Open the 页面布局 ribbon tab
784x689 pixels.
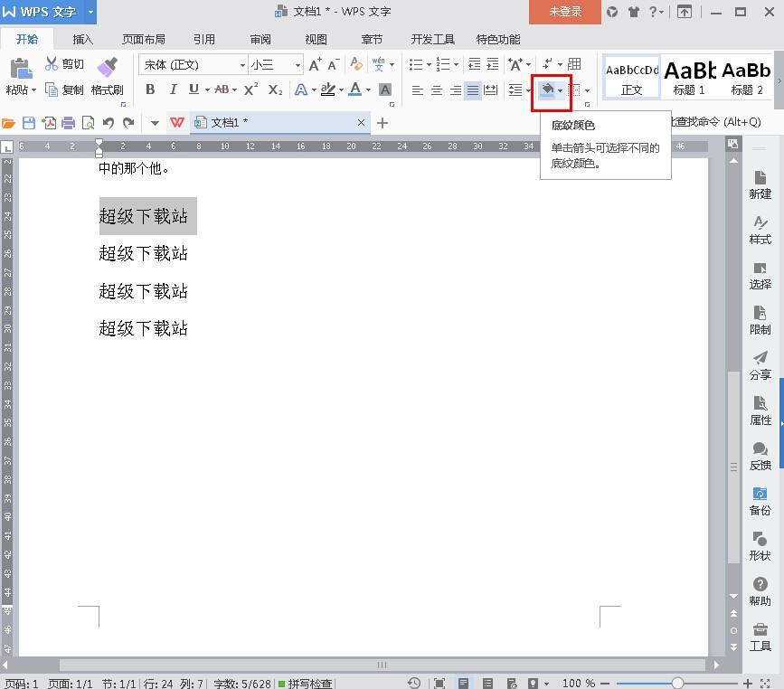pyautogui.click(x=144, y=40)
